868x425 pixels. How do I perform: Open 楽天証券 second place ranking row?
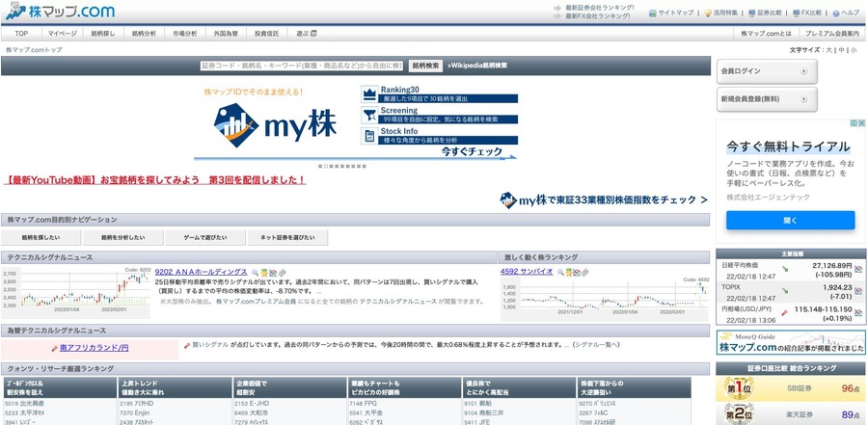click(791, 414)
